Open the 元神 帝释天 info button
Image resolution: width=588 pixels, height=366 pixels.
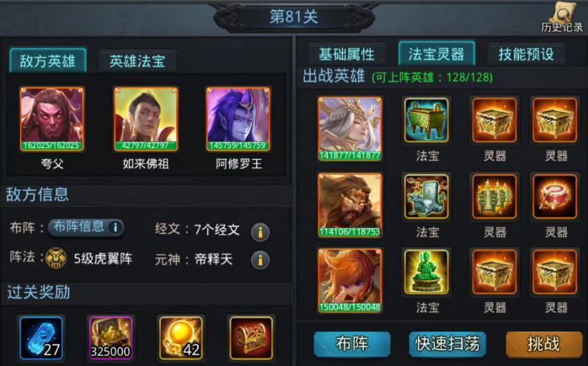tap(260, 260)
